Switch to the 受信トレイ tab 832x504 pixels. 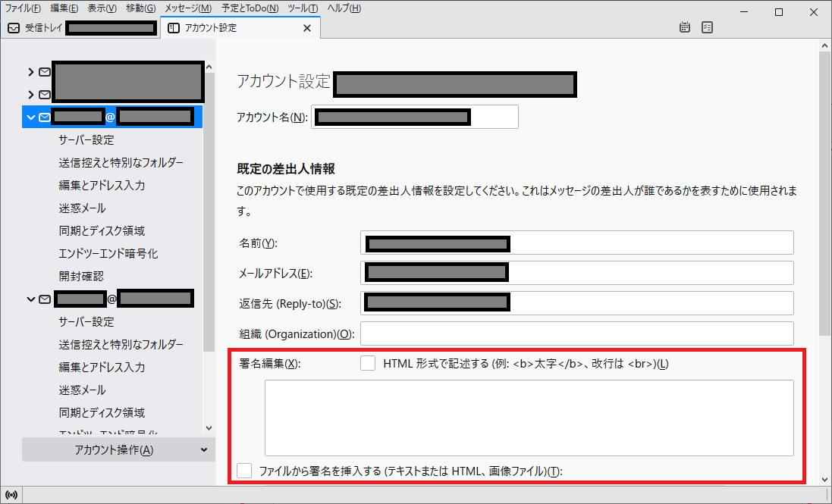(x=81, y=28)
